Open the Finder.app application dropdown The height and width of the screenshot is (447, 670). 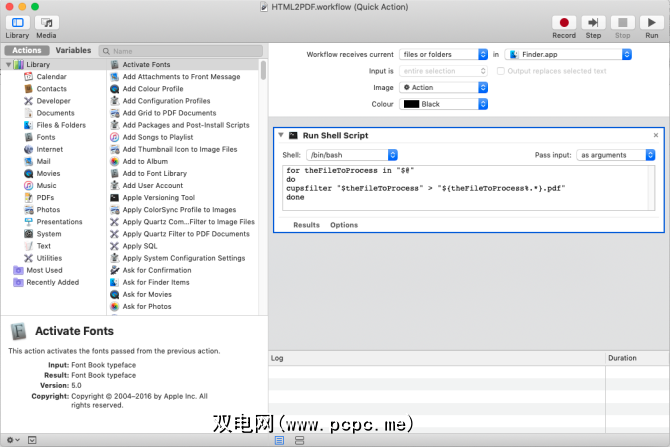pyautogui.click(x=568, y=54)
